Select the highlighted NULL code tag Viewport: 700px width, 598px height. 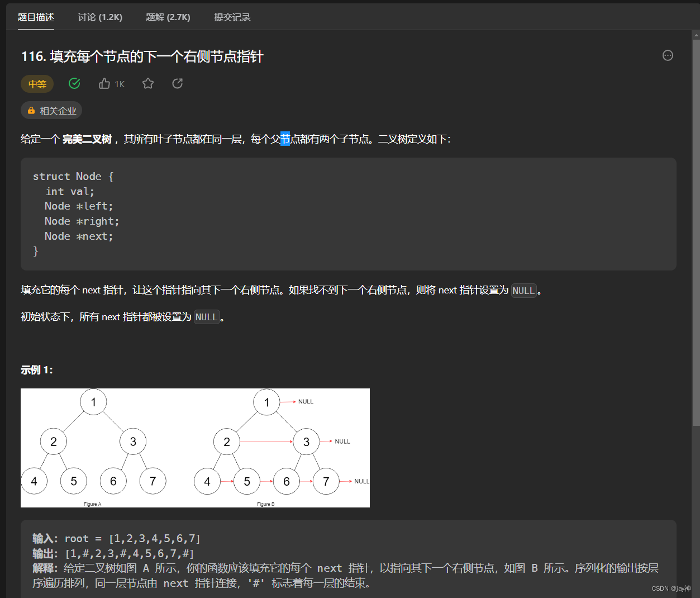pyautogui.click(x=524, y=290)
